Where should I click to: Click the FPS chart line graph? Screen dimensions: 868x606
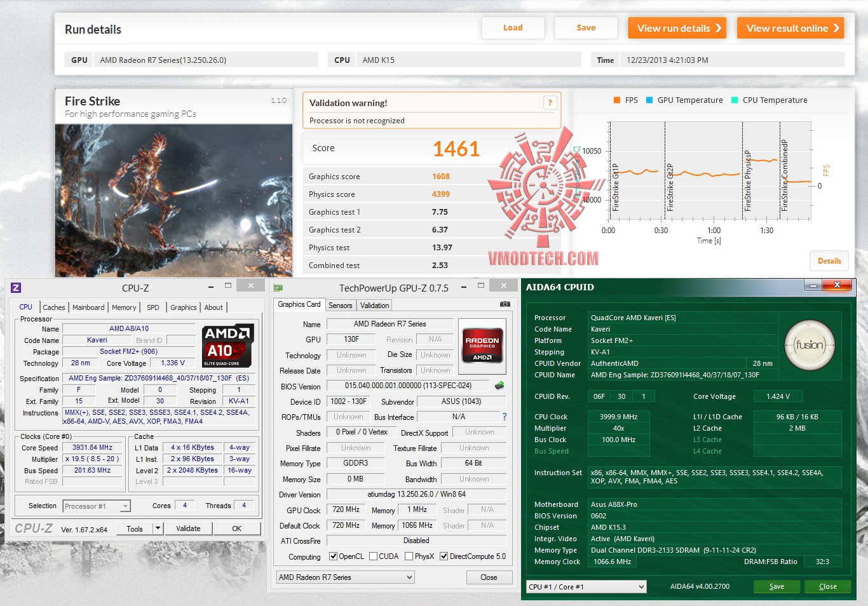click(x=710, y=172)
